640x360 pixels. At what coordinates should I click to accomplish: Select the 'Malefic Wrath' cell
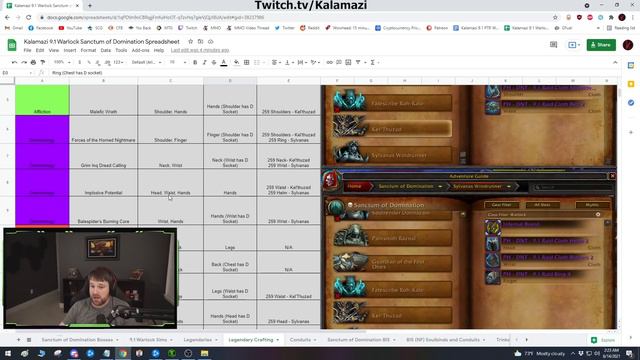click(x=103, y=100)
